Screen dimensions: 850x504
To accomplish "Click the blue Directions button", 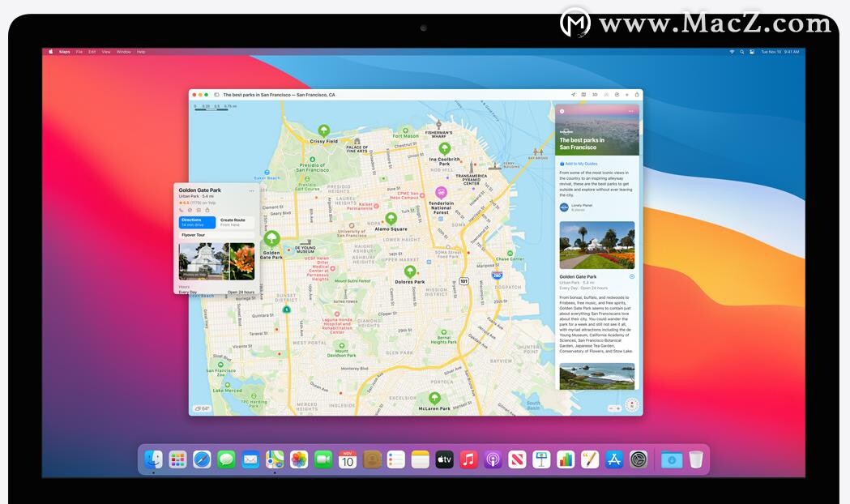I will (198, 222).
